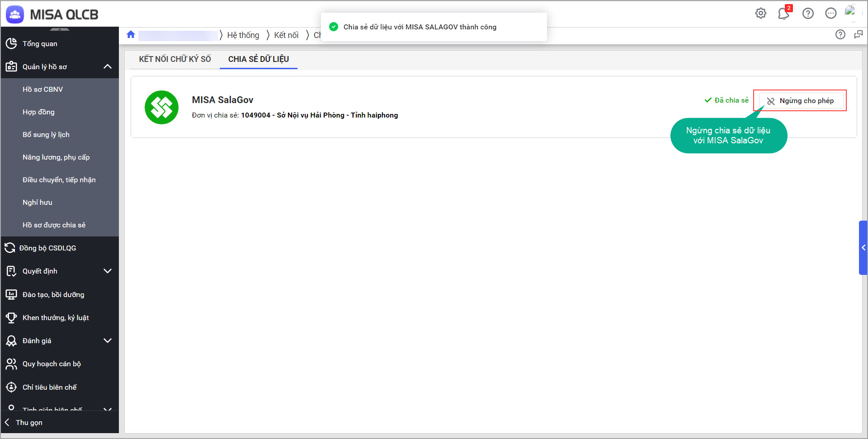Switch to KẾT NỐI CHỮ KÝ SỐ tab

point(175,59)
